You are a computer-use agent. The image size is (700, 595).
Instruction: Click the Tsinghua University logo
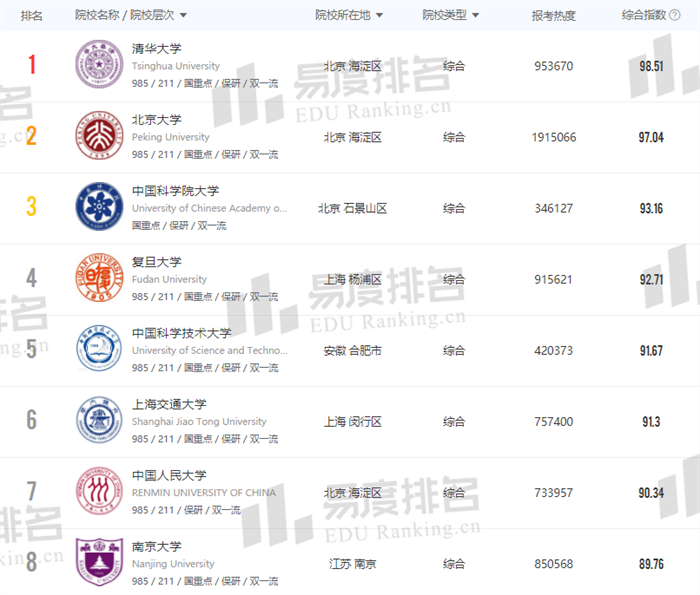(x=99, y=64)
